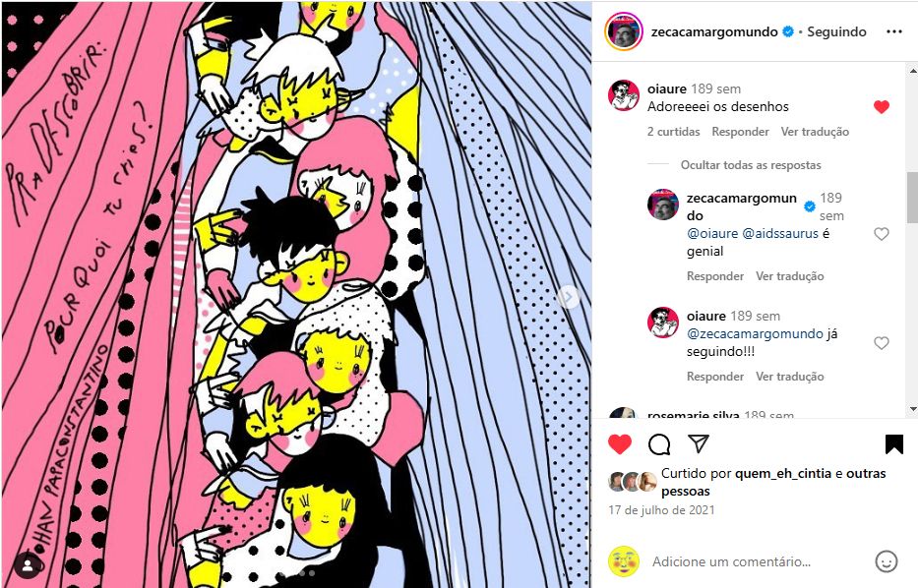Open the Seguindo follow options
918x588 pixels.
[836, 31]
